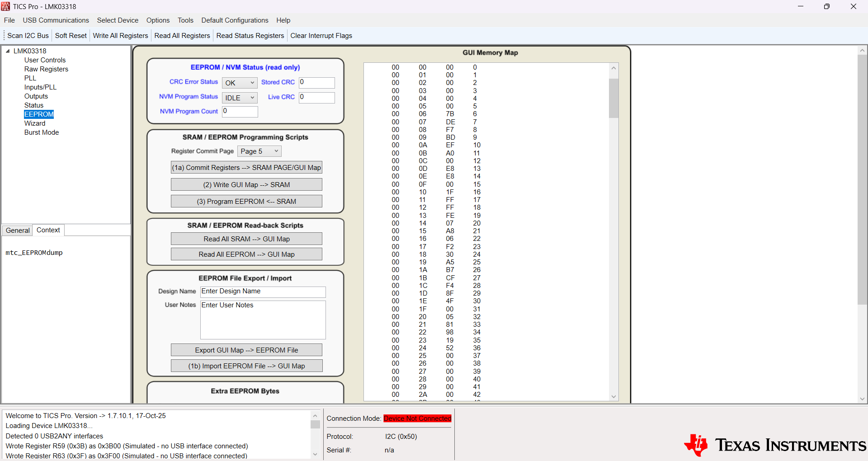Click the log panel scroll-down arrow
This screenshot has width=868, height=461.
(x=315, y=454)
